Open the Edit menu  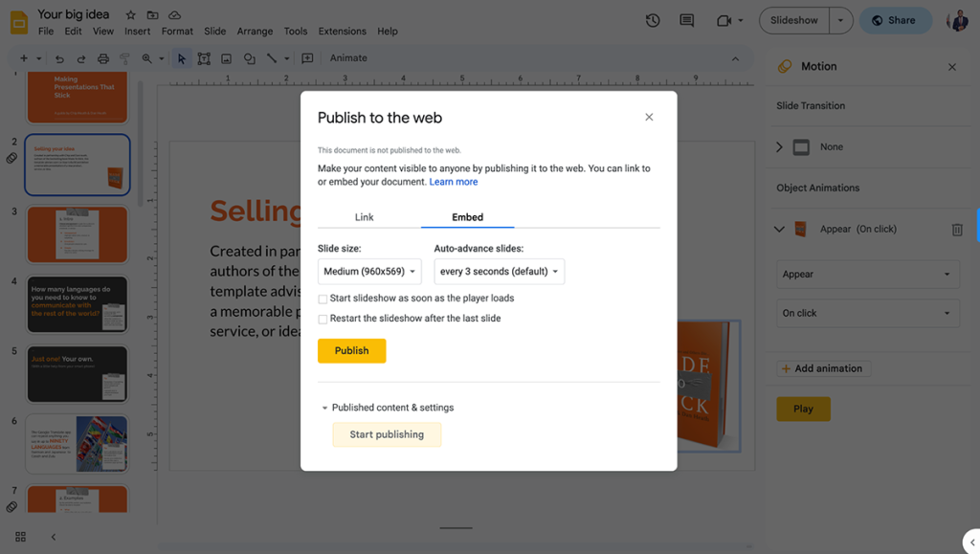[73, 32]
